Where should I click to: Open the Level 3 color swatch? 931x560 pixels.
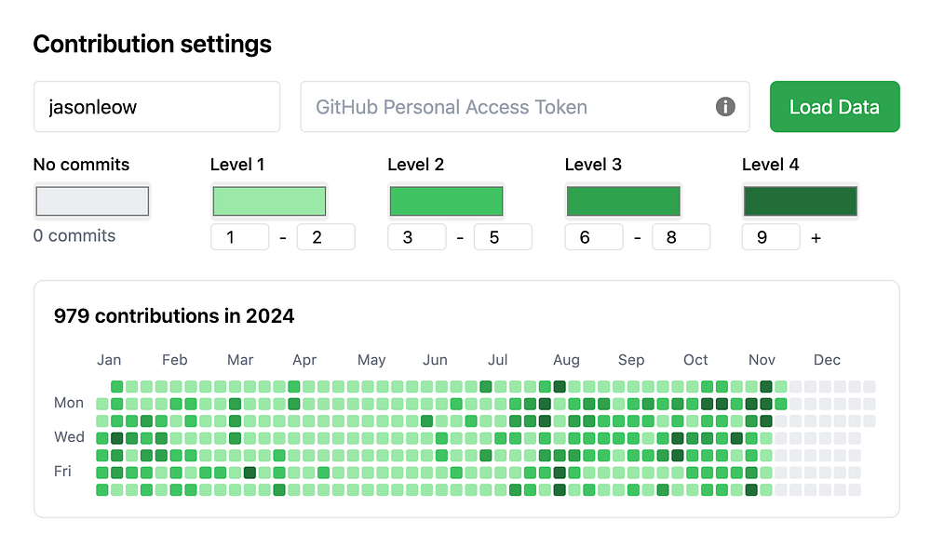point(623,201)
